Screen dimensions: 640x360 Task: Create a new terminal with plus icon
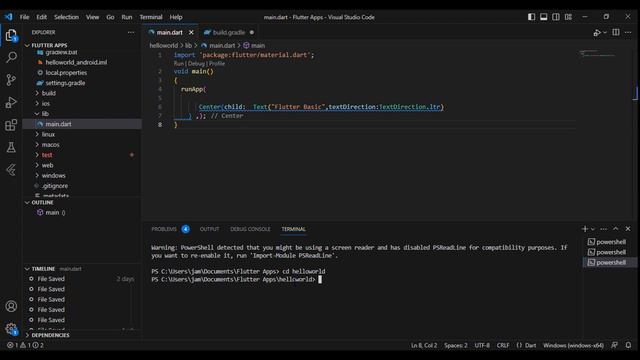[x=585, y=229]
